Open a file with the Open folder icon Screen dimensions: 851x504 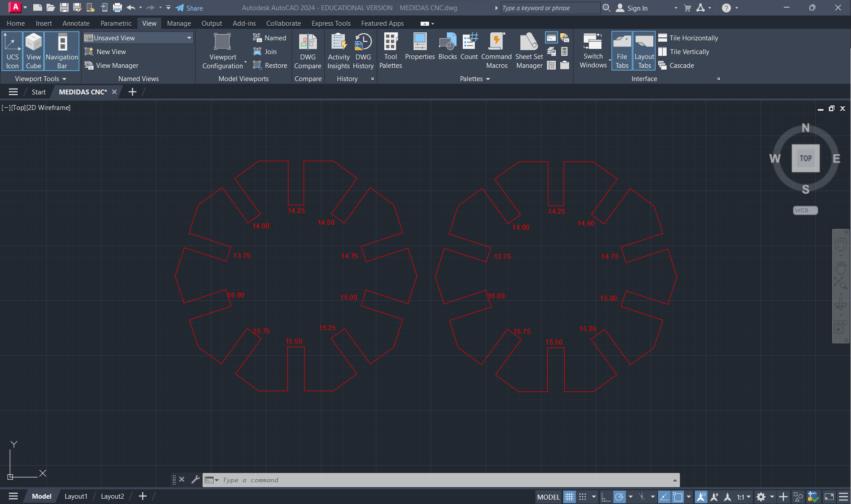(x=51, y=8)
